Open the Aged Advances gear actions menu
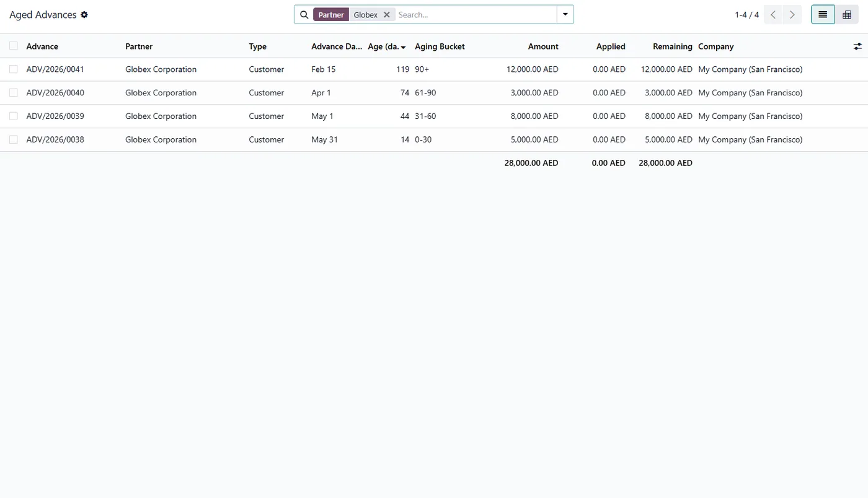The width and height of the screenshot is (868, 498). point(84,14)
